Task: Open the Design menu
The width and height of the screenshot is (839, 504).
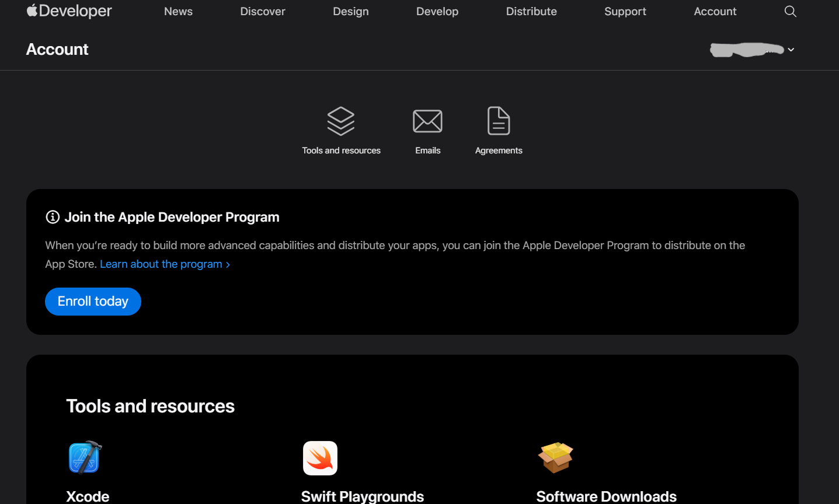Action: click(350, 11)
